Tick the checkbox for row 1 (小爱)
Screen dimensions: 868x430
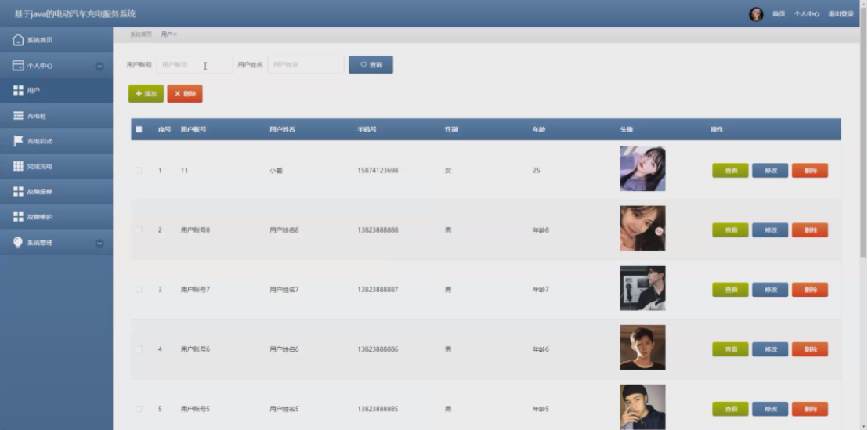(x=139, y=171)
